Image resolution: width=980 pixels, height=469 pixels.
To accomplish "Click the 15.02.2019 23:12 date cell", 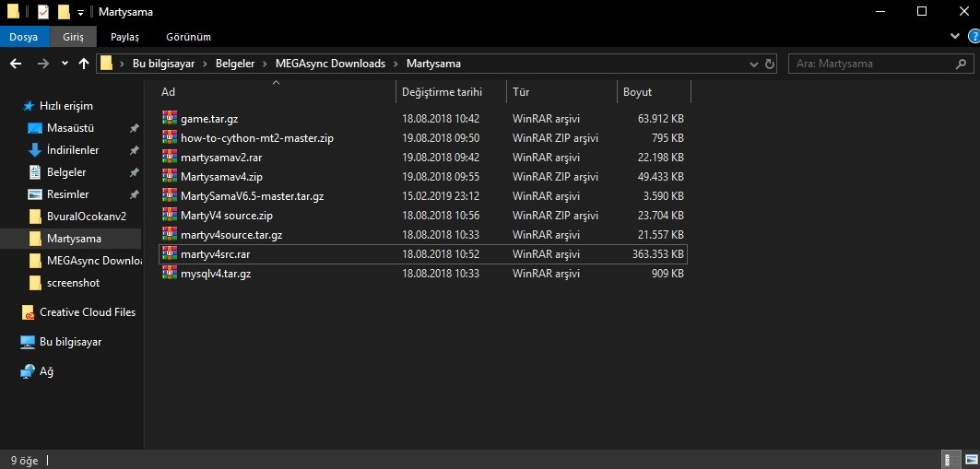I will tap(441, 196).
